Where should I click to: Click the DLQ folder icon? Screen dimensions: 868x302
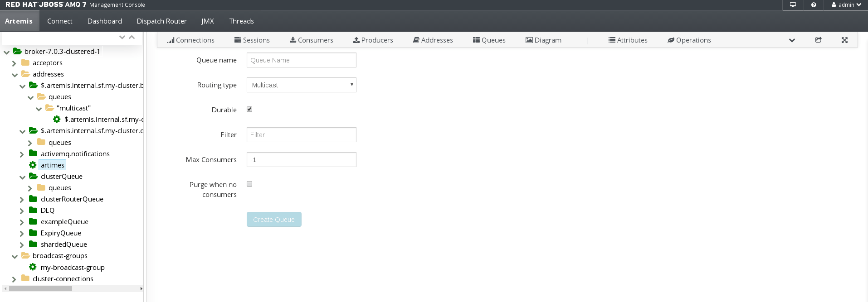pos(33,210)
